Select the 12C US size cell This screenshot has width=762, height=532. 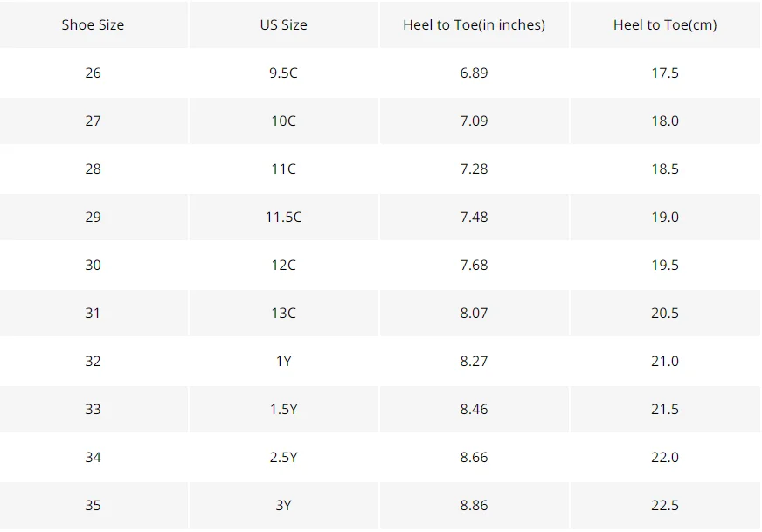(283, 265)
